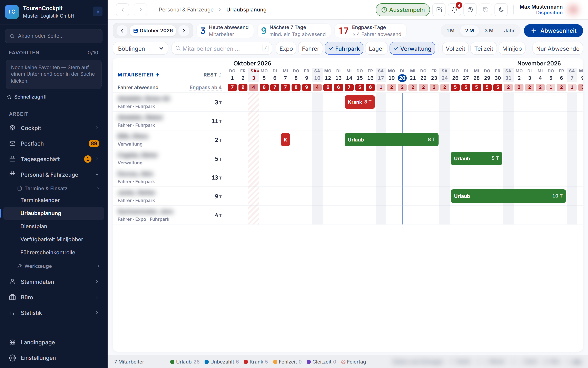This screenshot has width=588, height=368.
Task: Open Cockpit in the sidebar
Action: coord(54,128)
